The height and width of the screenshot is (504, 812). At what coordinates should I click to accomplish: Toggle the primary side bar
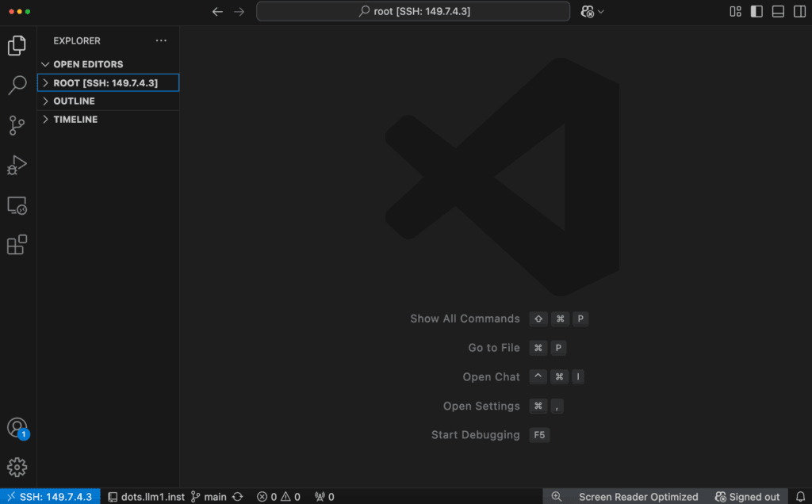click(x=756, y=11)
